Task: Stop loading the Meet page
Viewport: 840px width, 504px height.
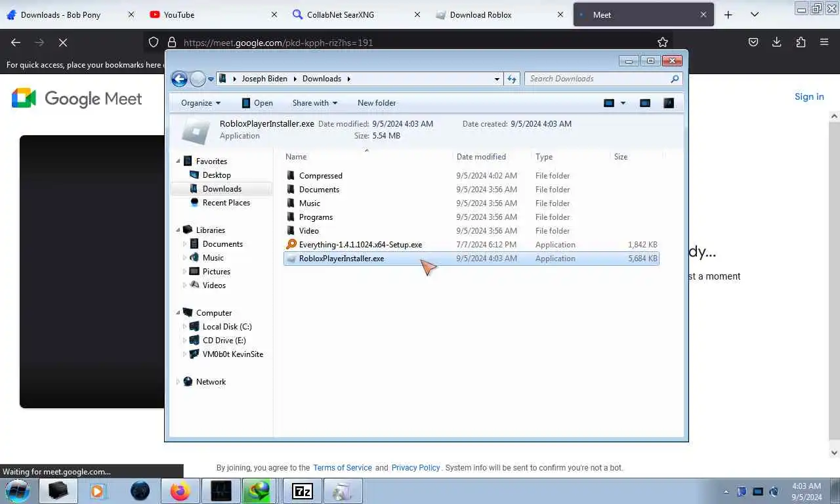Action: (63, 43)
